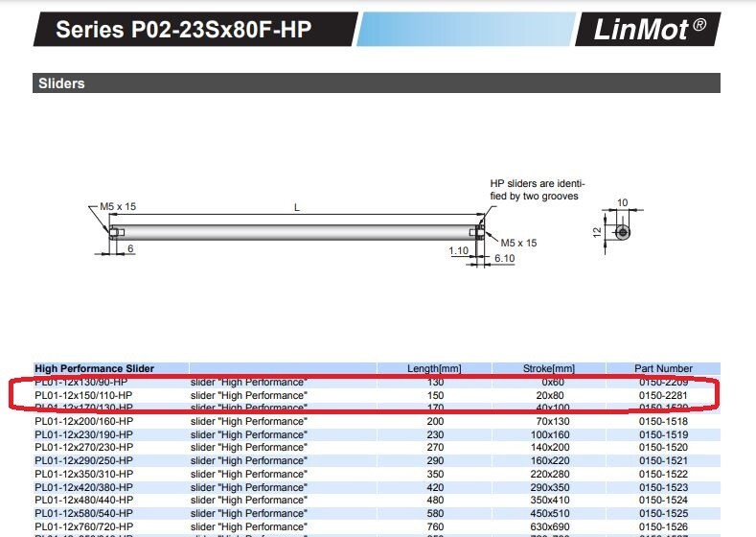Click length '150' in the PL01-12x150/110-HP row
756x537 pixels.
point(435,396)
